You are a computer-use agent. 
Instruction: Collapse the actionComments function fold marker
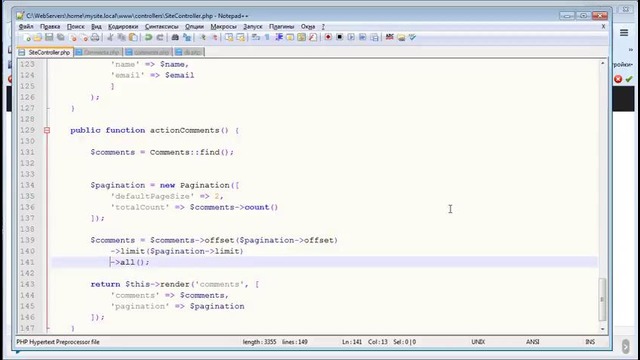(47, 130)
